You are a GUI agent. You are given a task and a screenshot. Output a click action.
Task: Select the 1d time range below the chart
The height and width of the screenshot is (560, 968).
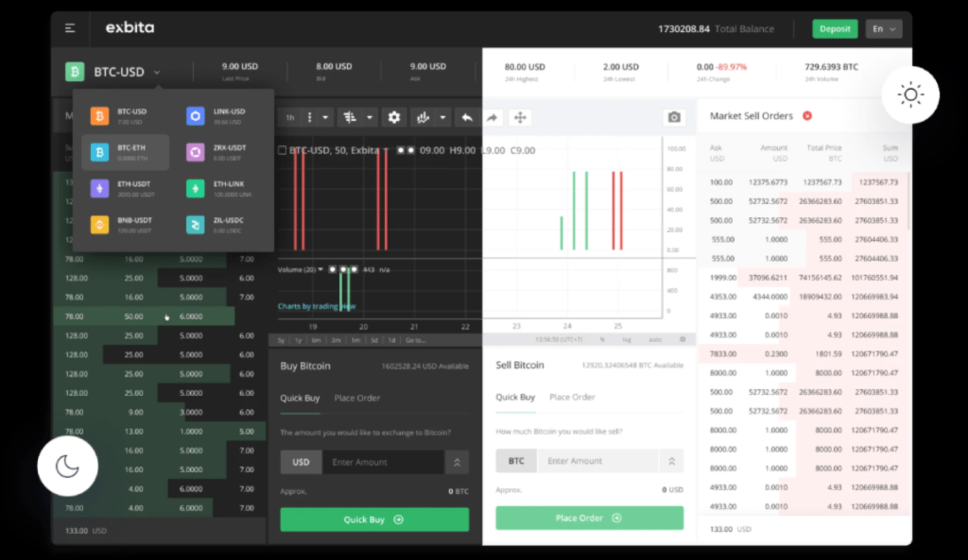click(392, 340)
